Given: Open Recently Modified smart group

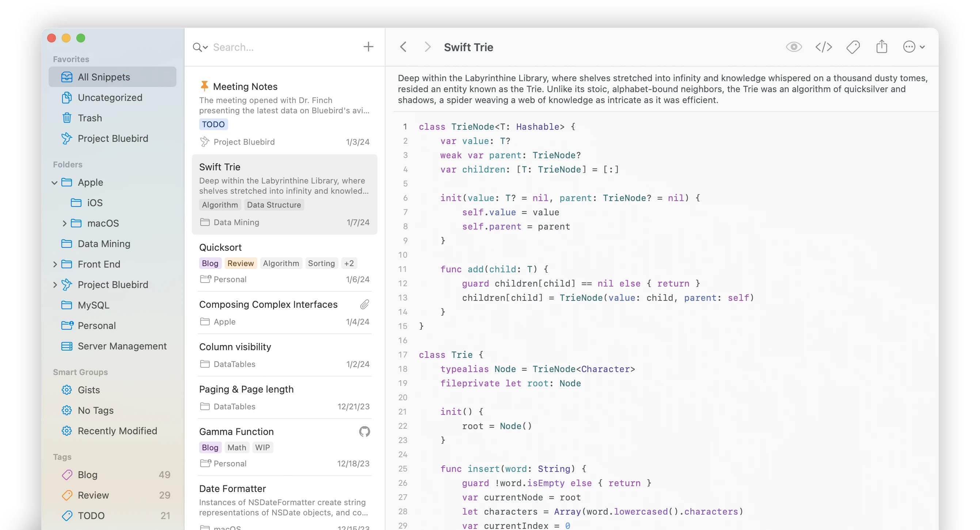Looking at the screenshot, I should (117, 431).
